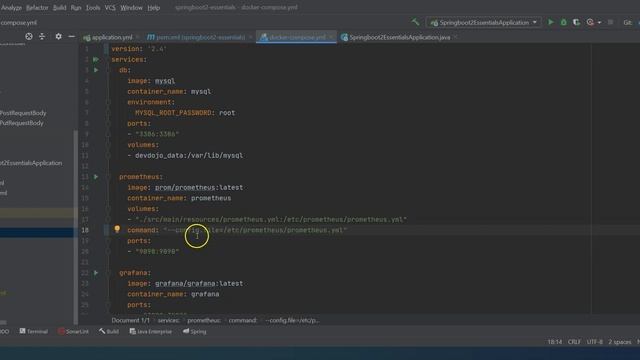640x360 pixels.
Task: Click the version: '2.4' line
Action: point(139,49)
